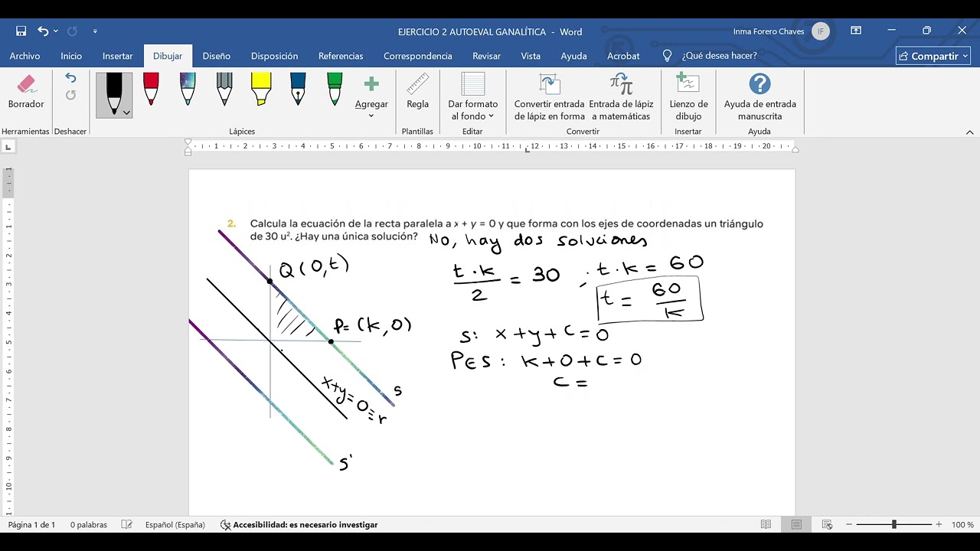Open the Acrobat tab

click(x=623, y=56)
